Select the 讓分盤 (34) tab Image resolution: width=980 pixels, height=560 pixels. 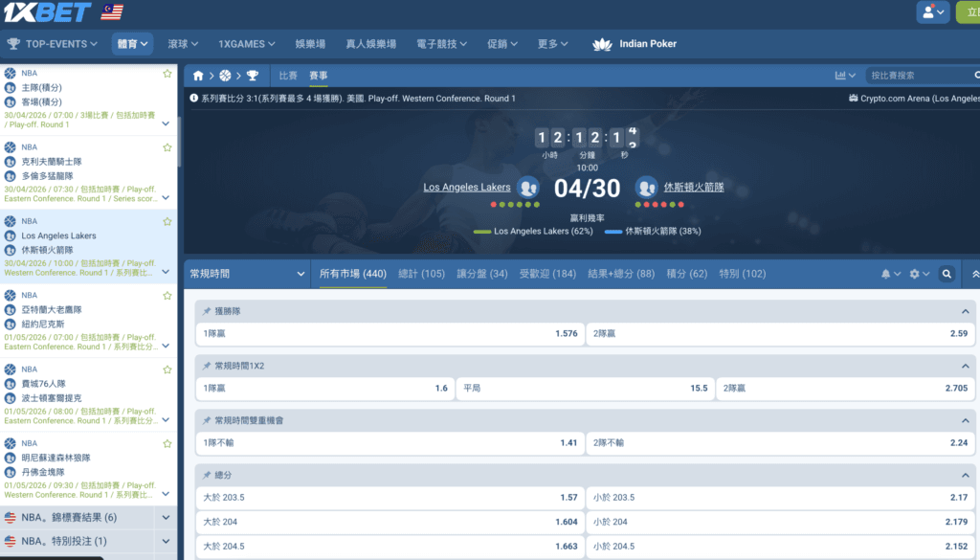(x=482, y=274)
